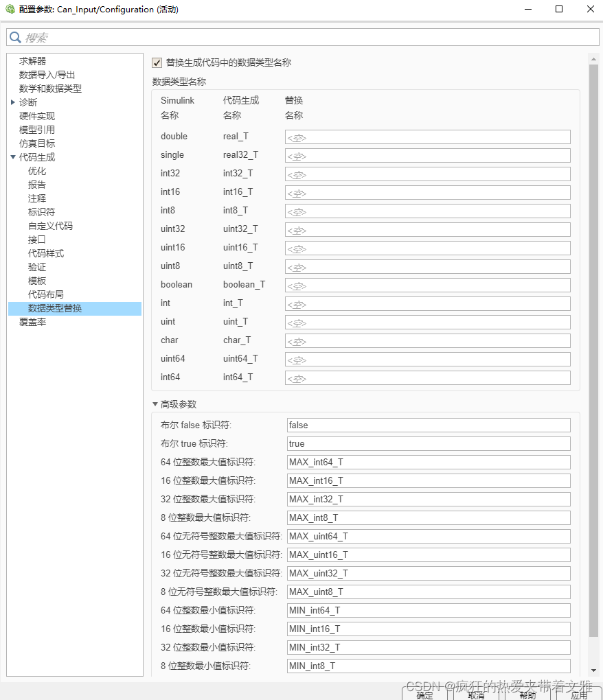
Task: Open the 接口 settings page
Action: pyautogui.click(x=36, y=239)
